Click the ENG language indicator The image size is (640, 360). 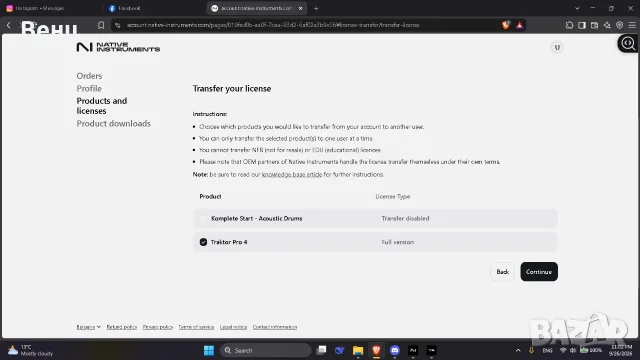click(547, 350)
